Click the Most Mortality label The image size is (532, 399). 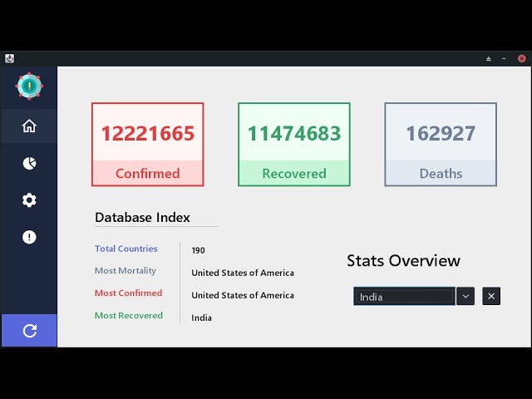click(x=126, y=271)
